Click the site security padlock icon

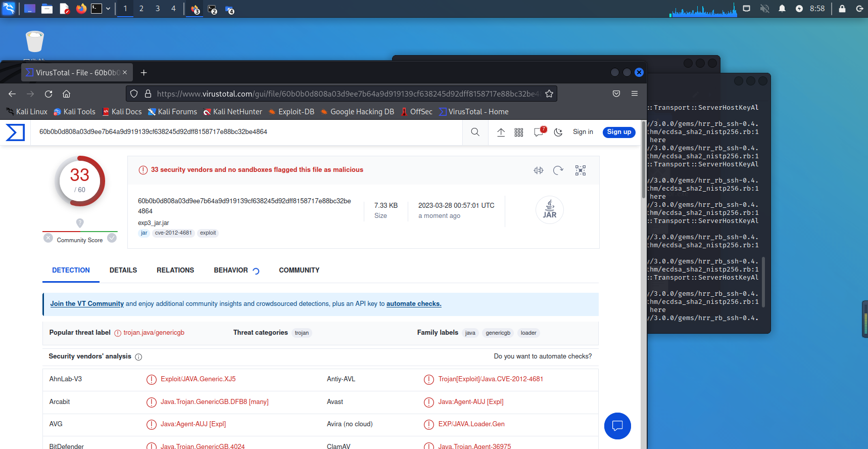click(148, 94)
